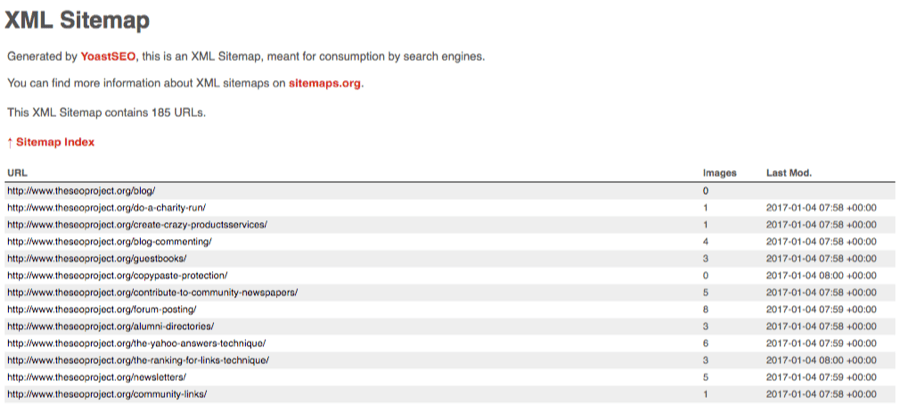The image size is (900, 405).
Task: Open the blog-commenting URL
Action: [109, 241]
